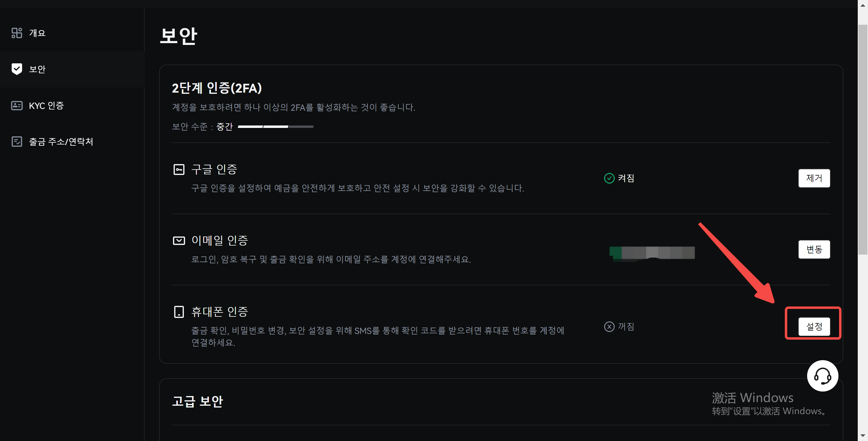Click the security level (보안 수준) progress bar
Screen dimensions: 868x441
275,127
